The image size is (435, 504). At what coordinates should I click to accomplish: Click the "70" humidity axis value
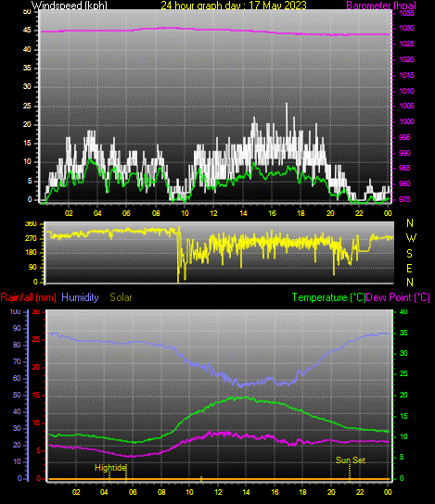(17, 361)
